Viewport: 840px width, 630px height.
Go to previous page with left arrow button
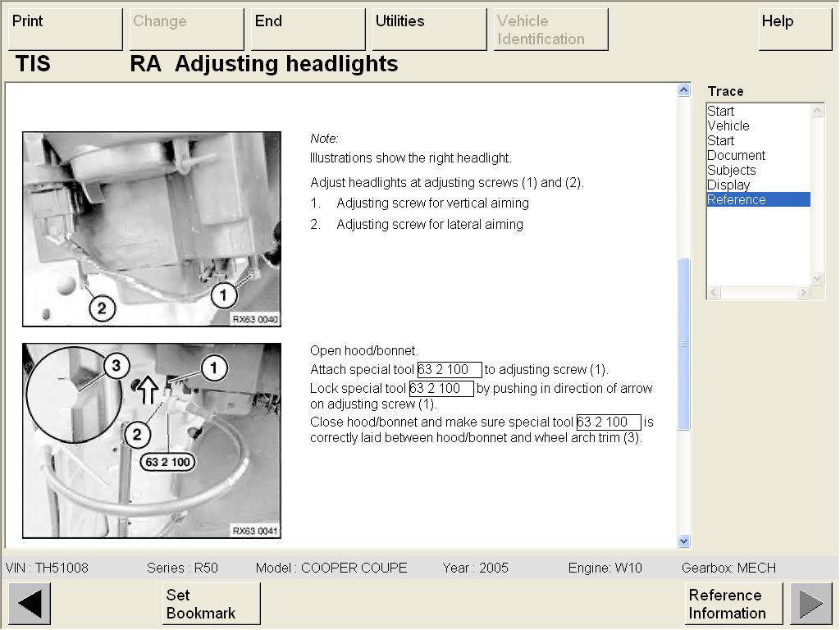click(30, 604)
